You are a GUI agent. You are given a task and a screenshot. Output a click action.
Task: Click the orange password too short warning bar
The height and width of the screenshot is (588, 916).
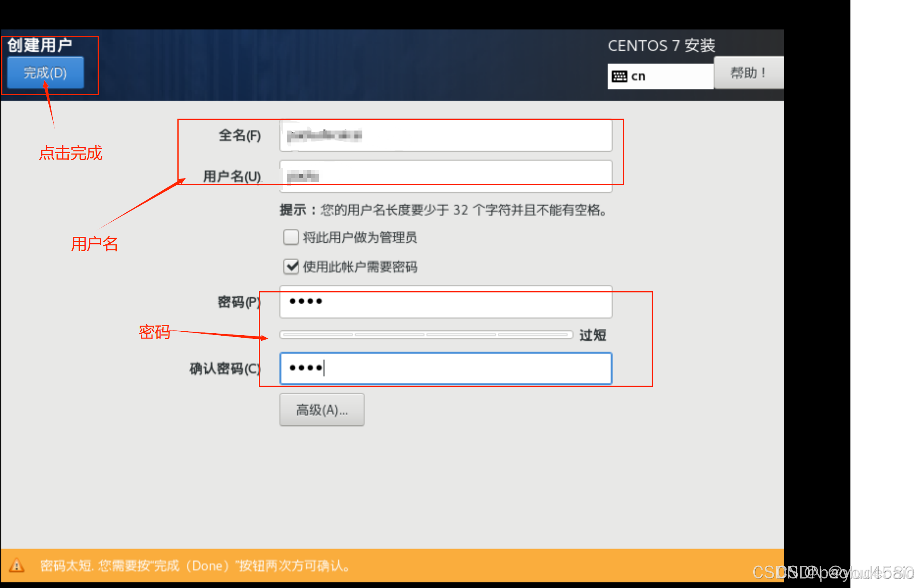point(392,565)
